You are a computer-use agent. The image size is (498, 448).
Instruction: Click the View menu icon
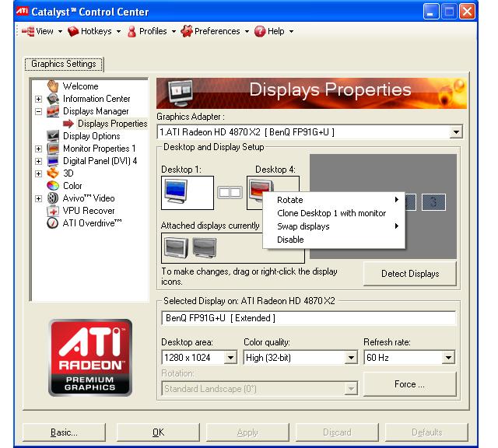point(28,31)
